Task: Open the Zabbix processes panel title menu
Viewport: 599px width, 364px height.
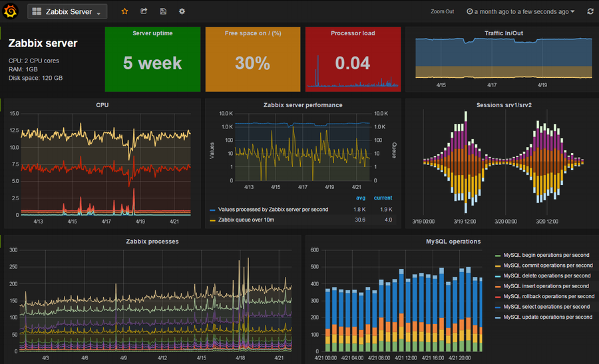Action: 152,242
